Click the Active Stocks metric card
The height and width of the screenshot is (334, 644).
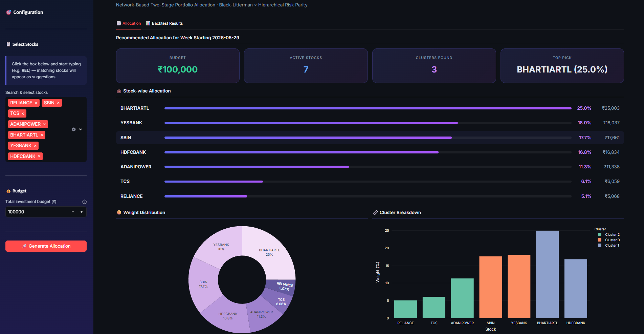(306, 66)
